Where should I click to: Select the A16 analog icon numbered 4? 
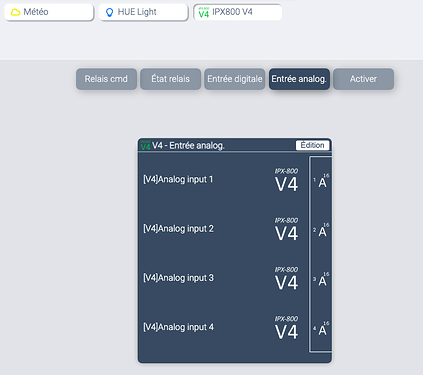321,329
